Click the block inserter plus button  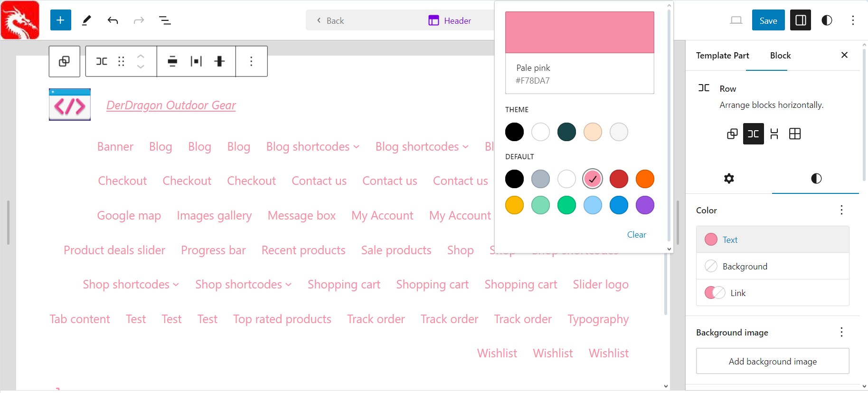60,20
